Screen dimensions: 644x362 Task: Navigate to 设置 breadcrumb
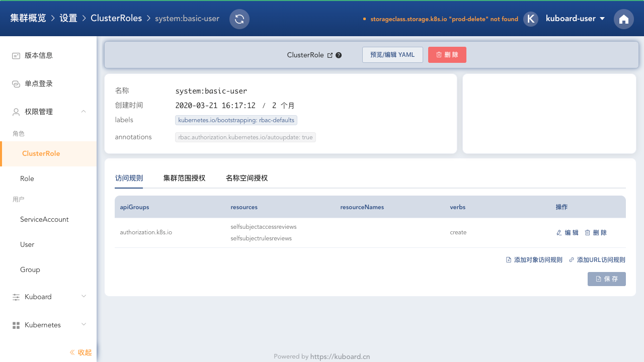[x=68, y=18]
